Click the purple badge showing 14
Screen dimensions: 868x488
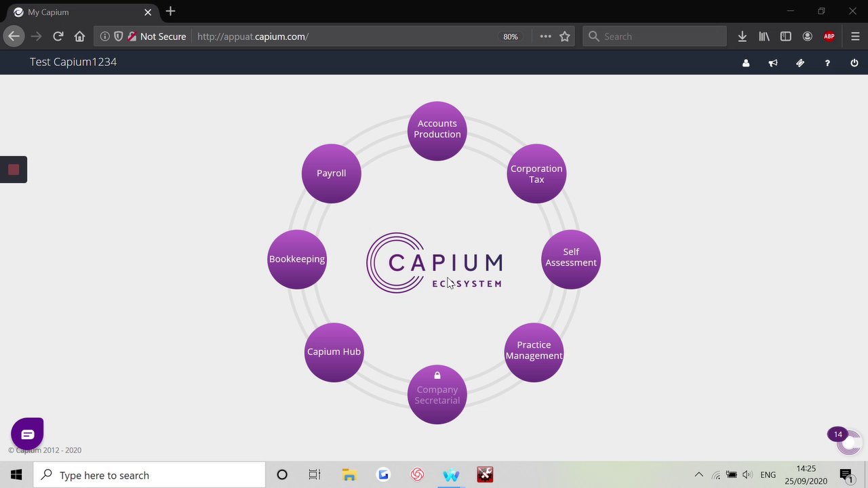[x=837, y=434]
